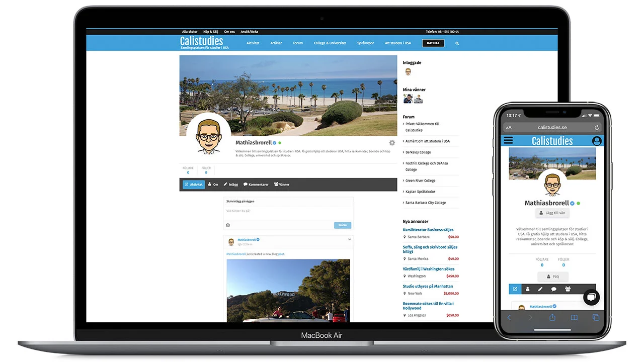Select the Aktivitet profile tab on laptop
The height and width of the screenshot is (362, 644).
click(194, 185)
